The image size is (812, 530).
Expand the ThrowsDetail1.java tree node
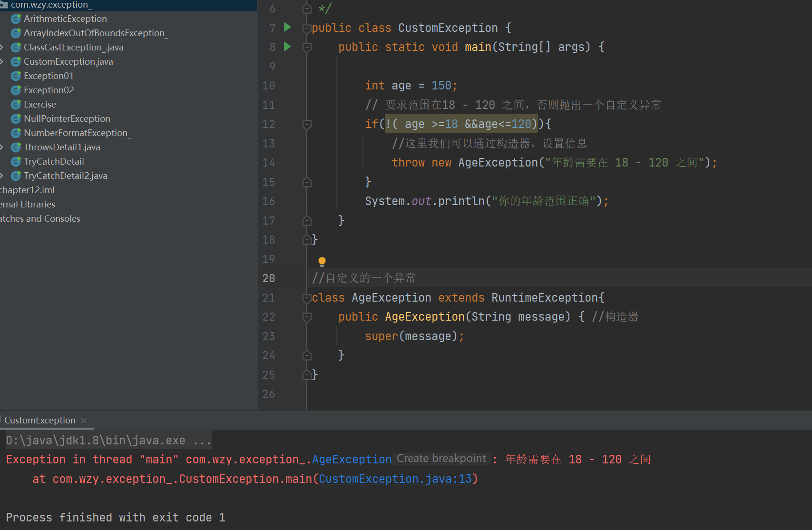2,147
